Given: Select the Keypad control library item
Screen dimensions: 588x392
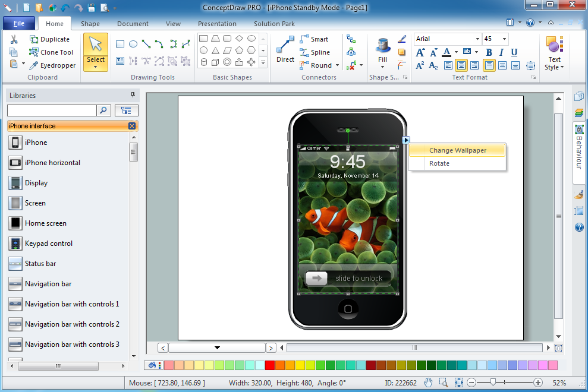Looking at the screenshot, I should [48, 244].
